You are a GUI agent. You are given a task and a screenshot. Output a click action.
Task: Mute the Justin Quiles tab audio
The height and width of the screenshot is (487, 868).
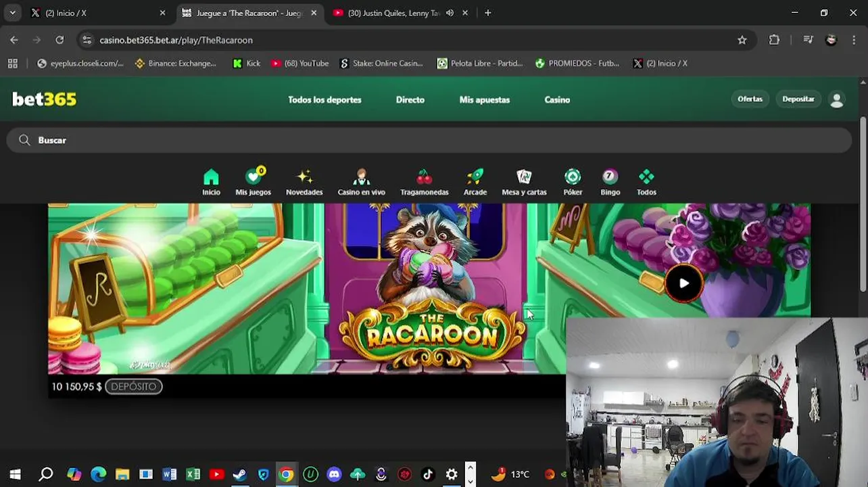point(450,13)
